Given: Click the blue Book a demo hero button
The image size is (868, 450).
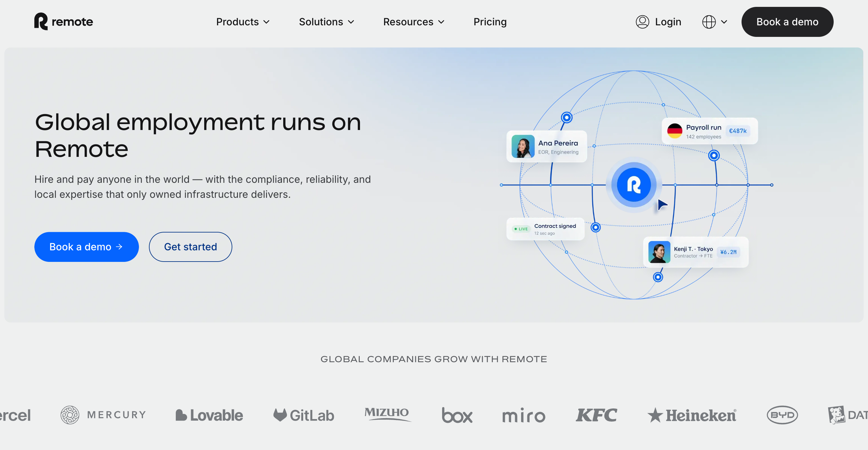Looking at the screenshot, I should [86, 247].
